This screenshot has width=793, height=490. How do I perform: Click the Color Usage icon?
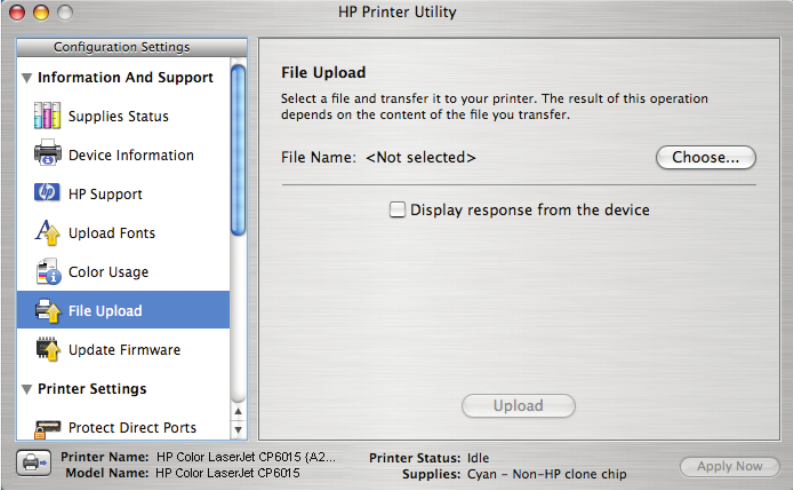click(49, 272)
